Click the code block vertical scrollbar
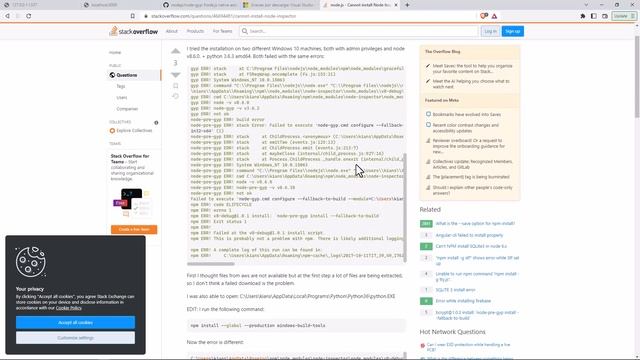Screen dimensions: 640x360 [x=405, y=208]
